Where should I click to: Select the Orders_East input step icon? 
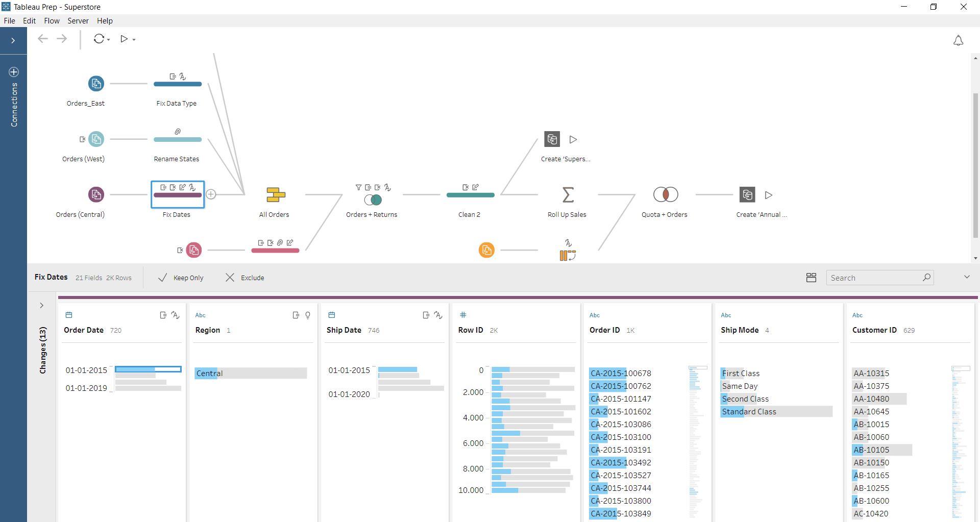96,84
